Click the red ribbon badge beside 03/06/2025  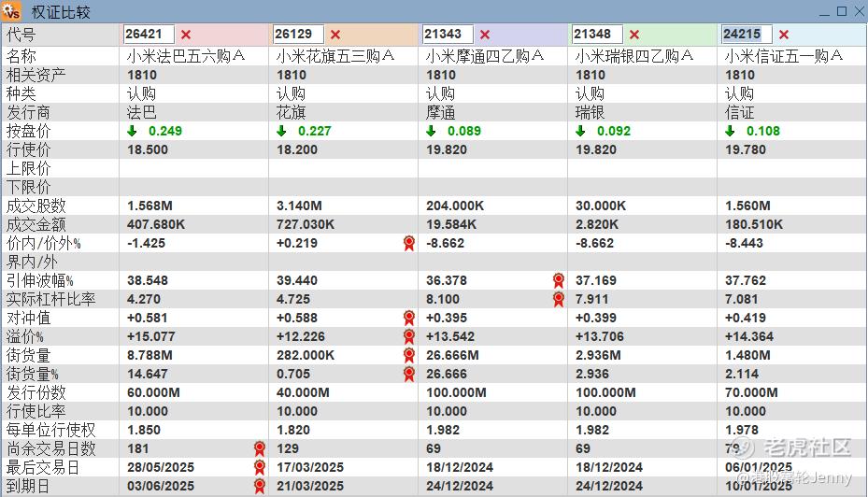tap(260, 487)
